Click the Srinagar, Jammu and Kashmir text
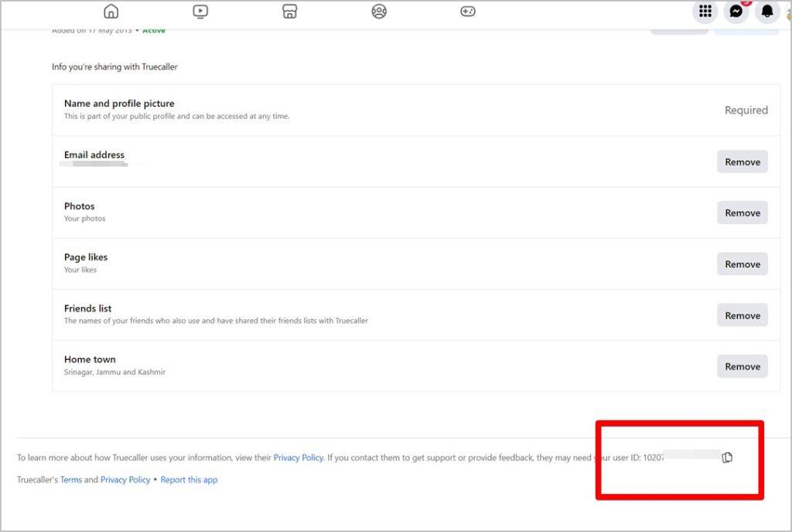Viewport: 792px width, 532px height. click(114, 372)
